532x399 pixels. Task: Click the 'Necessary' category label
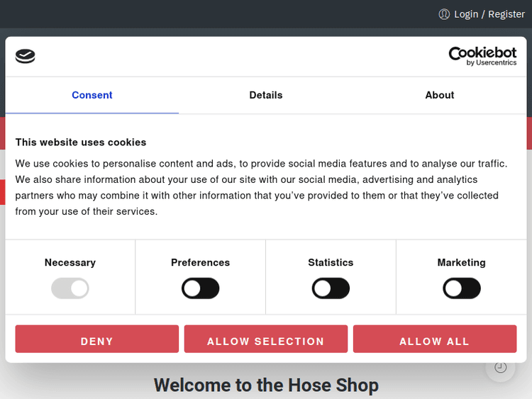point(70,262)
